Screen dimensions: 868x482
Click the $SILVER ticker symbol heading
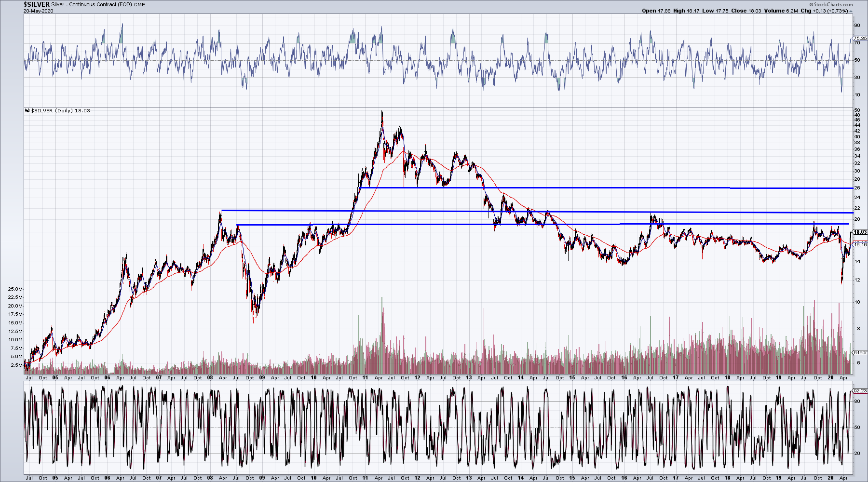click(x=37, y=4)
